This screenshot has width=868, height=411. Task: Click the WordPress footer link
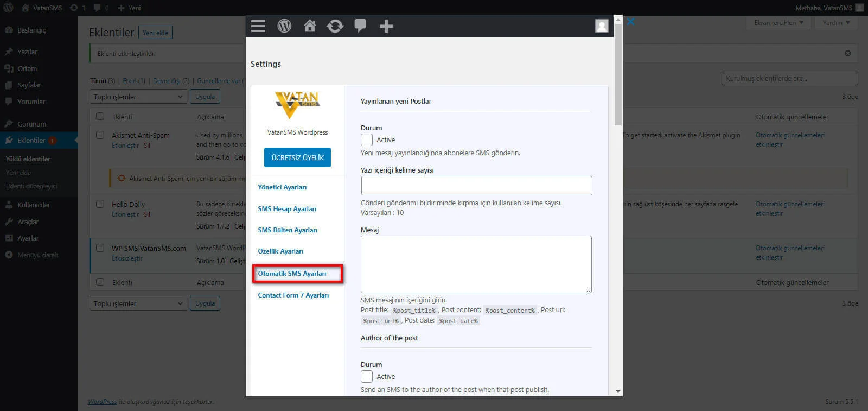(103, 402)
